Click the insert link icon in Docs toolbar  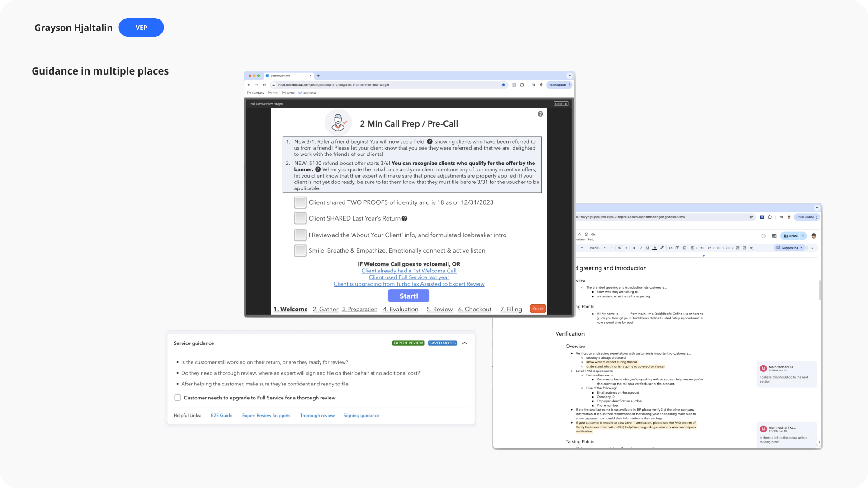670,248
